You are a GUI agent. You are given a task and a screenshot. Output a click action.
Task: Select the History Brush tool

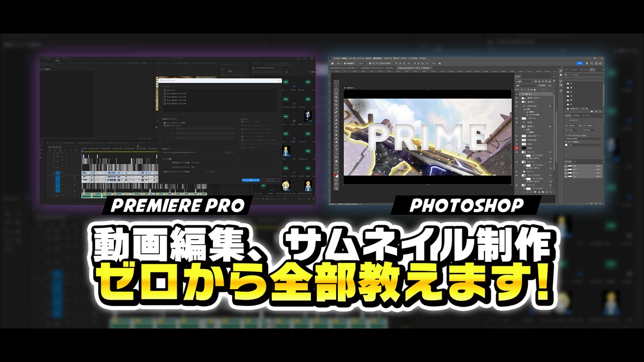click(336, 123)
